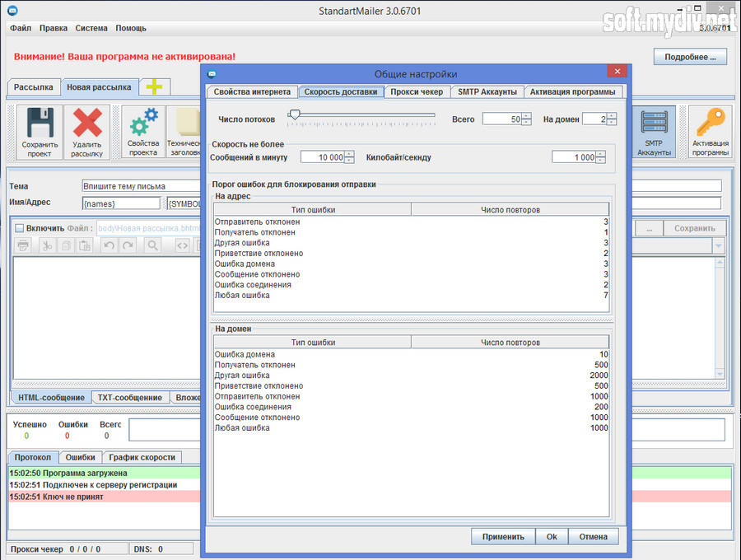
Task: Select Ошибка домена row in На домен table
Action: pos(412,354)
